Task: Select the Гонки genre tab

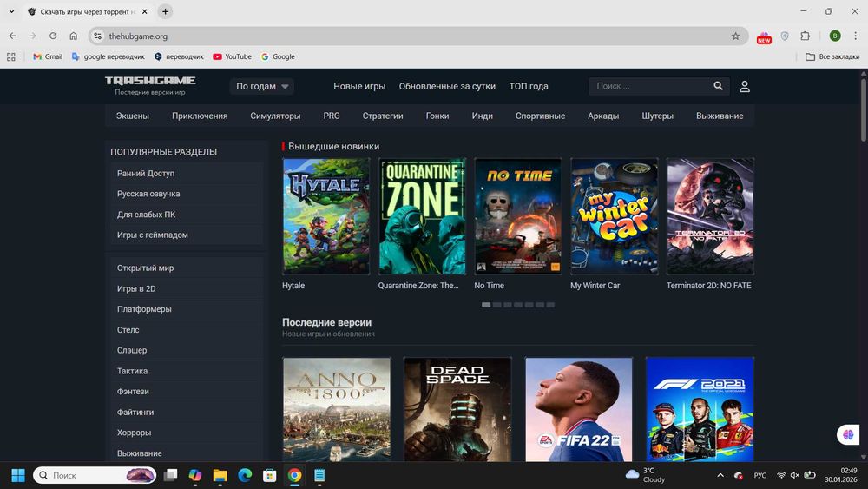Action: 437,116
